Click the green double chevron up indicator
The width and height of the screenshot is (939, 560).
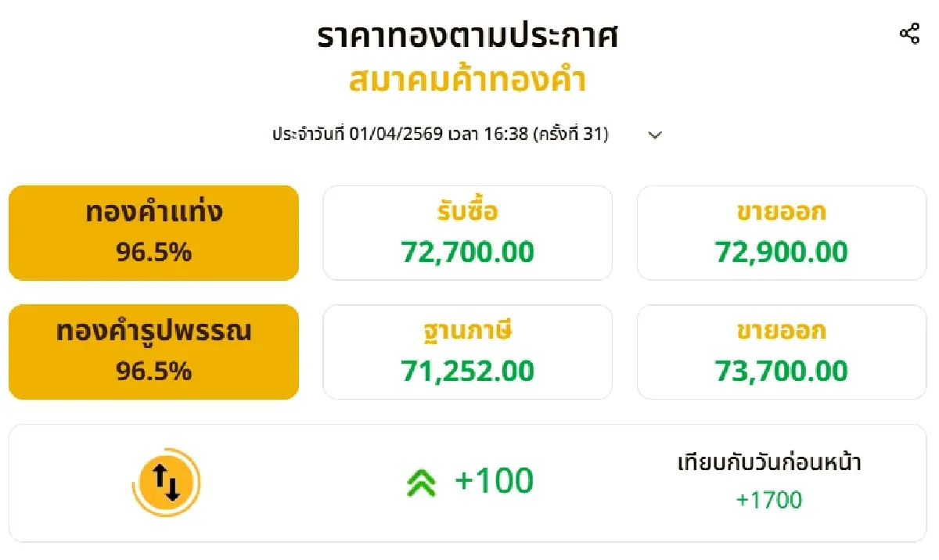(423, 481)
